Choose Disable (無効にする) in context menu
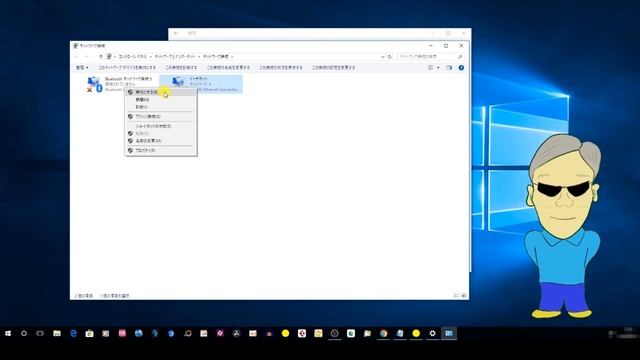The height and width of the screenshot is (360, 640). (x=161, y=92)
